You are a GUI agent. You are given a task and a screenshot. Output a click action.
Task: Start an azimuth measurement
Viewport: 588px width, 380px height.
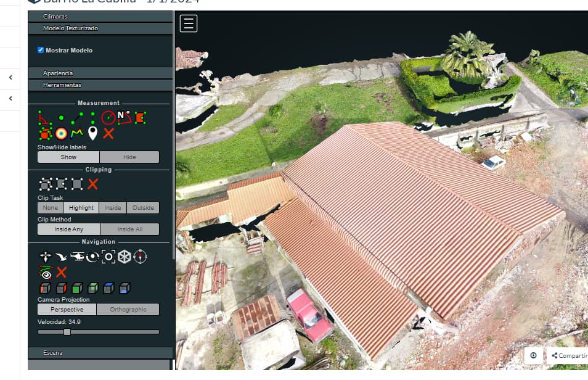pos(124,117)
